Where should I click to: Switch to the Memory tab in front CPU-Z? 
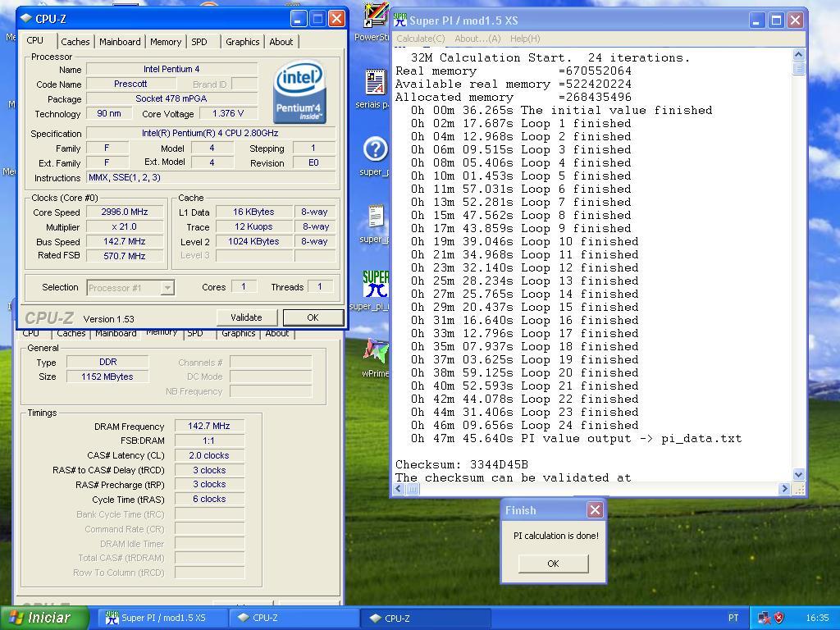166,42
